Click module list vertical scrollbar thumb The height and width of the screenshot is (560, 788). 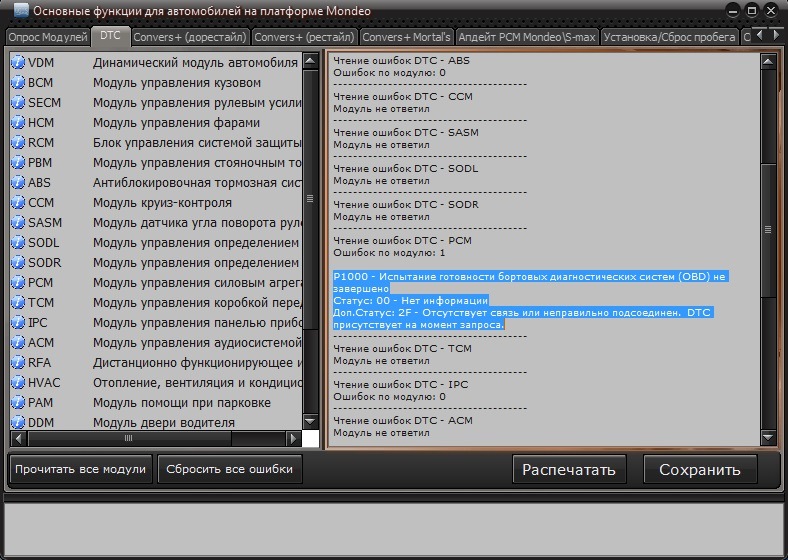click(x=310, y=200)
